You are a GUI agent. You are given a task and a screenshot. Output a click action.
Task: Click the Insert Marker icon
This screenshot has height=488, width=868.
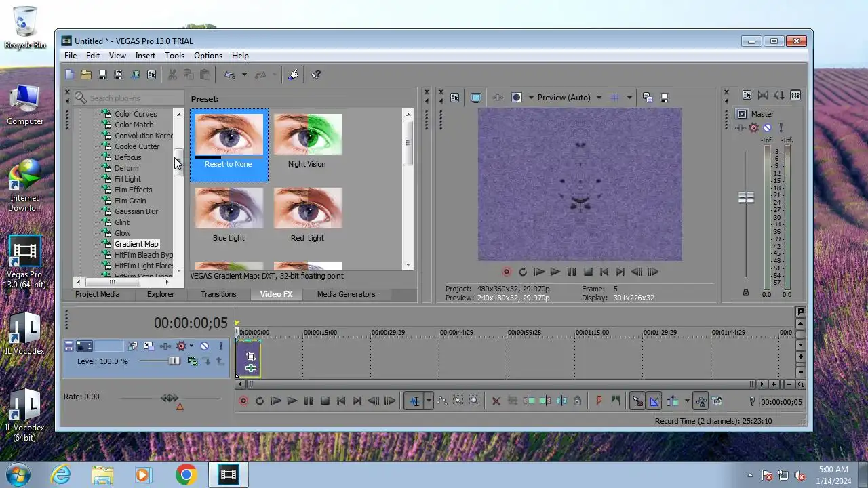point(599,401)
